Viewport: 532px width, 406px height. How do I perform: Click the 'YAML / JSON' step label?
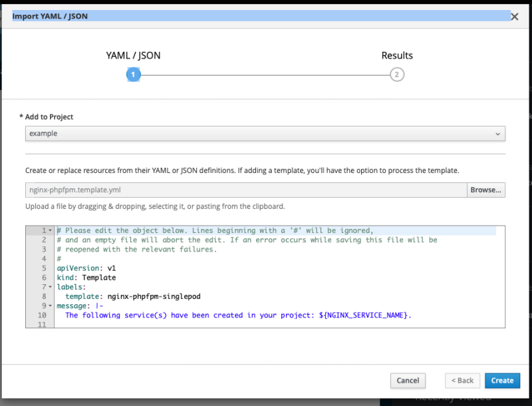[133, 55]
